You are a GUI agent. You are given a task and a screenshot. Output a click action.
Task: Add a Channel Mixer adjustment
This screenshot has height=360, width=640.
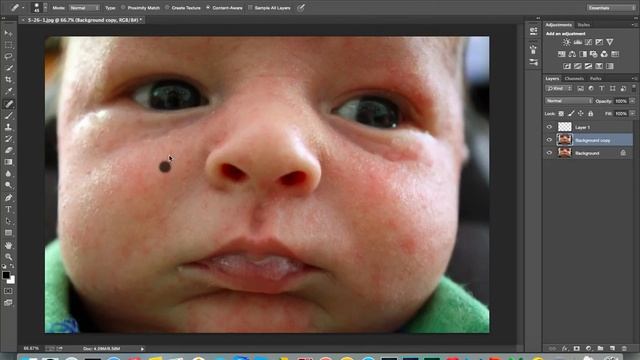click(604, 54)
